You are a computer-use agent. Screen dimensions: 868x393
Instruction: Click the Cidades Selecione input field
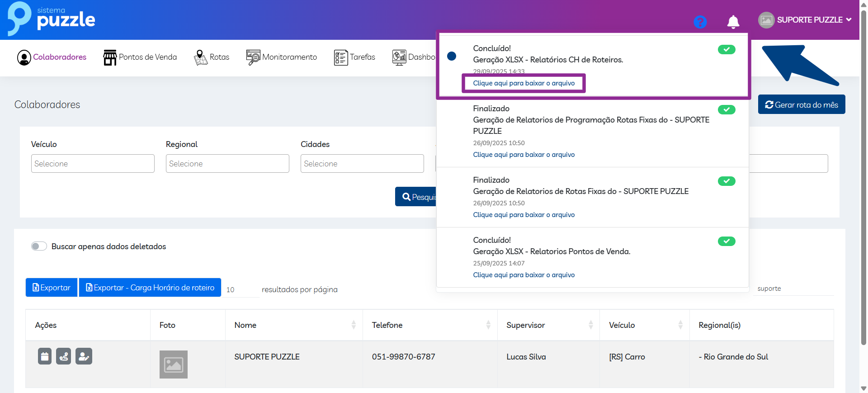tap(362, 164)
